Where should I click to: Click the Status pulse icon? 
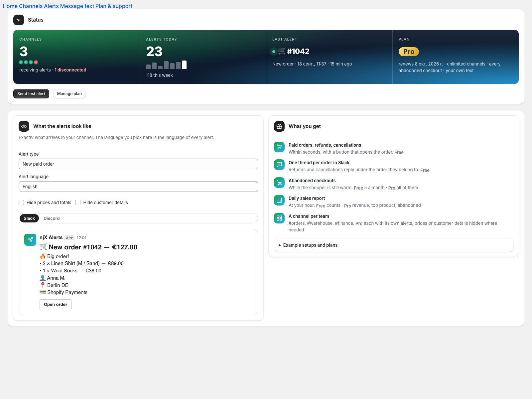[19, 20]
